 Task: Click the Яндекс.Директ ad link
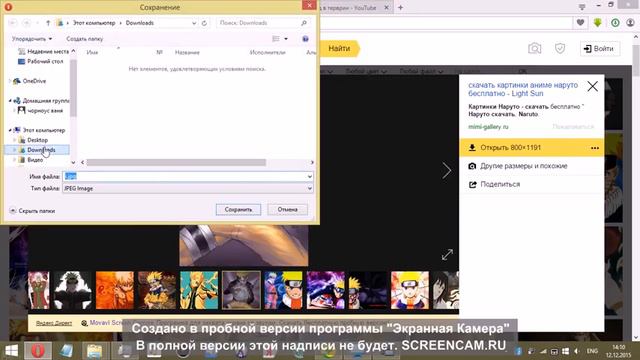click(53, 323)
